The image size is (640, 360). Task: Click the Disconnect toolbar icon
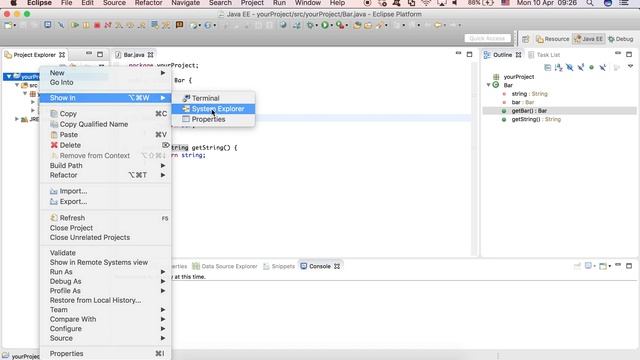[108, 25]
